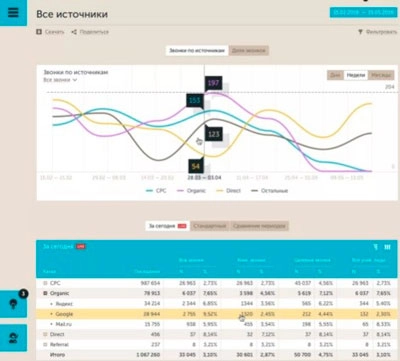Open the Фильтровать funnel filter

pyautogui.click(x=360, y=32)
